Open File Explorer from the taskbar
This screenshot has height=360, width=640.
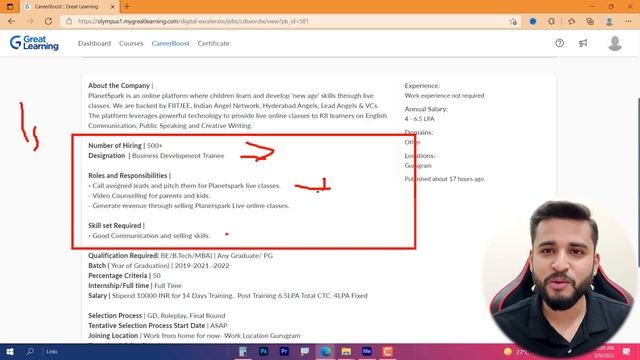click(x=346, y=351)
